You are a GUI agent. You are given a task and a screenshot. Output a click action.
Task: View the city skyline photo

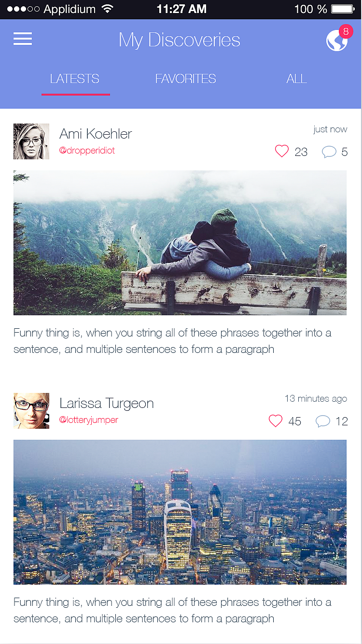[180, 512]
